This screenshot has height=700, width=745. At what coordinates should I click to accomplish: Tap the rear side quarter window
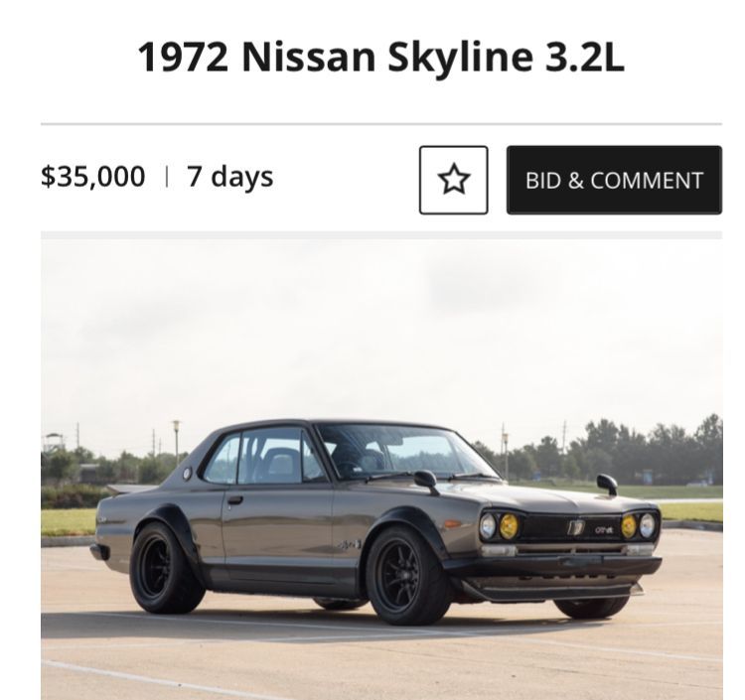220,462
